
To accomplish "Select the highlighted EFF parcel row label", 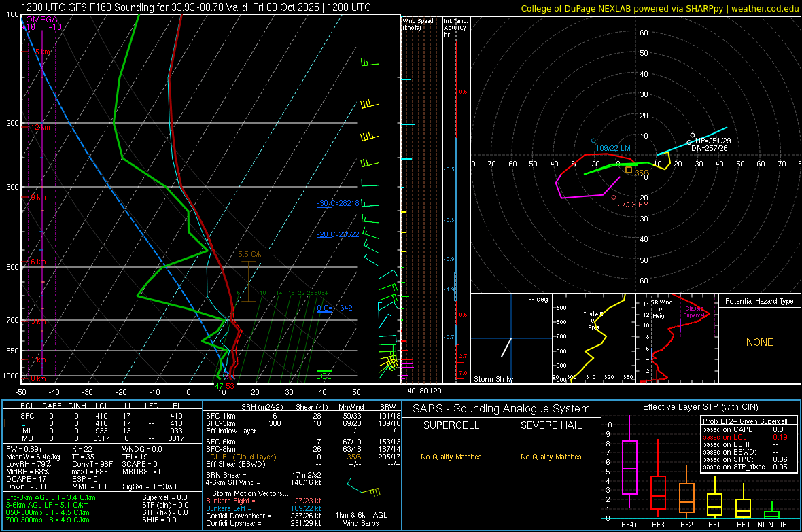I will click(x=27, y=423).
